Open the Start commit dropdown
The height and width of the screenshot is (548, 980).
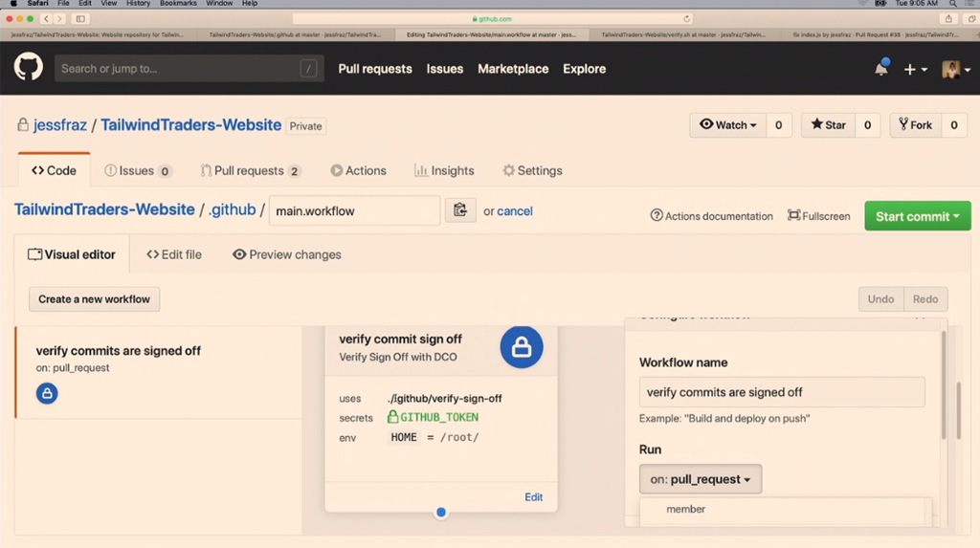pos(918,216)
